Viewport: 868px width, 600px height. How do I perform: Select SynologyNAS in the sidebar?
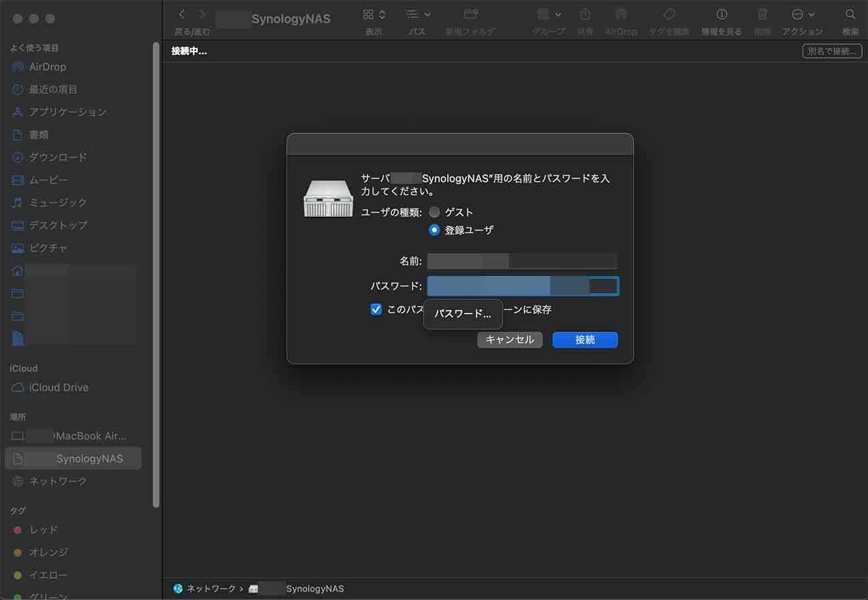pyautogui.click(x=73, y=458)
